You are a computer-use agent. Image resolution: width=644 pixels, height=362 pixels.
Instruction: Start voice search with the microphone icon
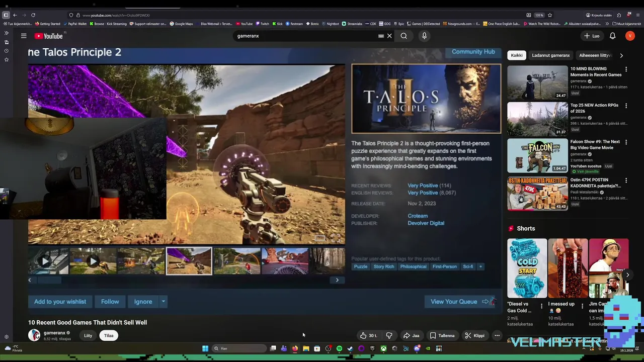[424, 36]
